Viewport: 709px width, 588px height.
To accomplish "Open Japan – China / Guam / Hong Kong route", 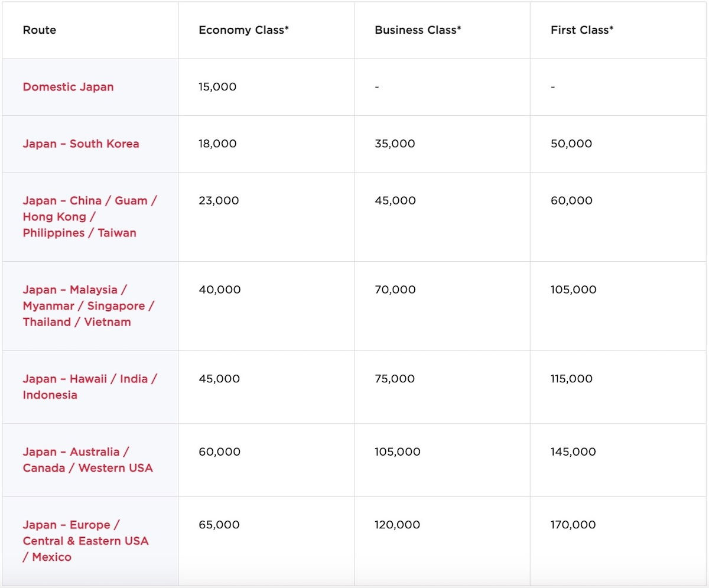I will [89, 216].
